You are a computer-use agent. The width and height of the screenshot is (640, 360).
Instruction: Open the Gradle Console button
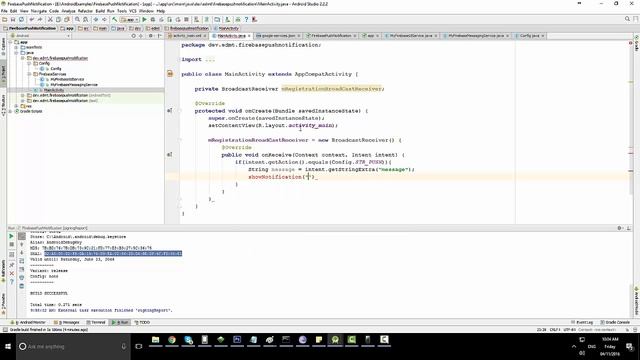pyautogui.click(x=615, y=322)
